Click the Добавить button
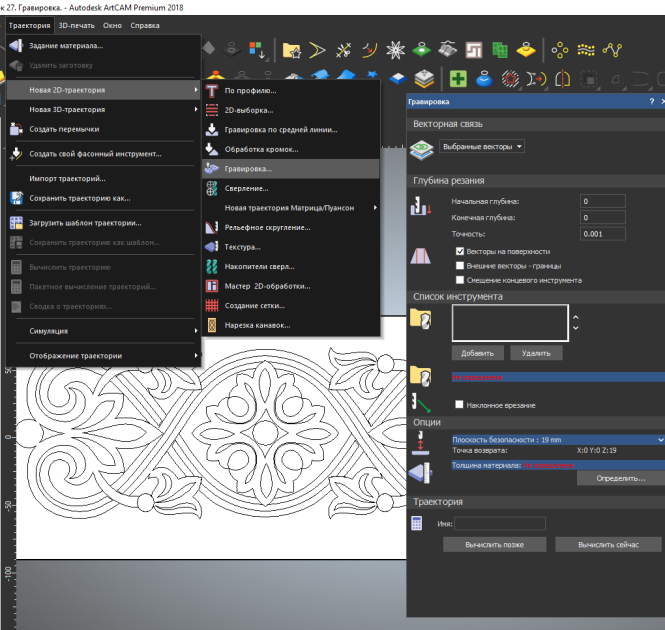 (478, 353)
